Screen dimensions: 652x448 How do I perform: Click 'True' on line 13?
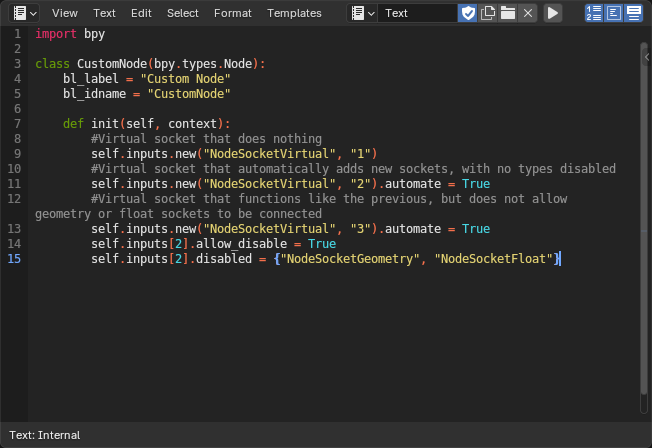click(x=476, y=229)
